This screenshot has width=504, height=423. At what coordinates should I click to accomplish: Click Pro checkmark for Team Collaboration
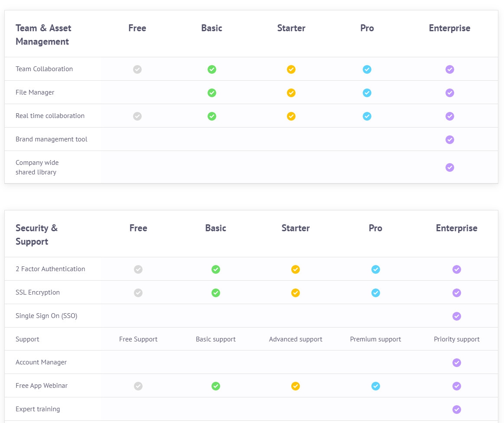[x=367, y=69]
